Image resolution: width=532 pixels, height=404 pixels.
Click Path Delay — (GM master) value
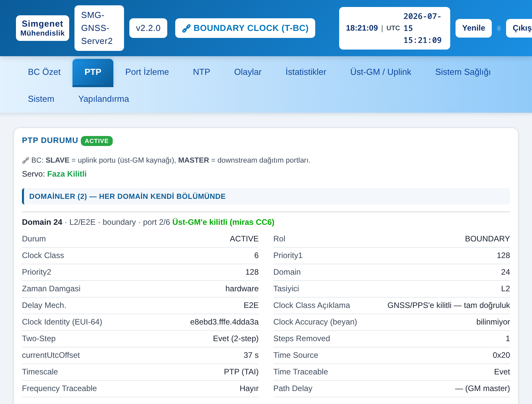[x=482, y=388]
